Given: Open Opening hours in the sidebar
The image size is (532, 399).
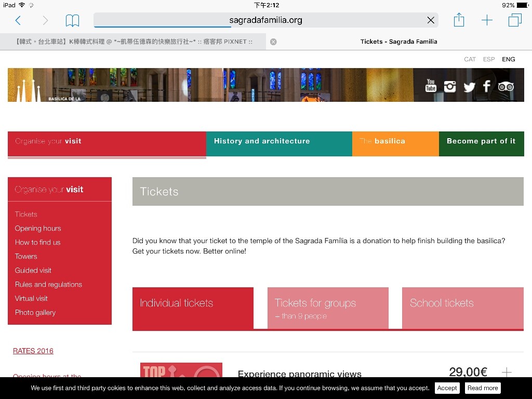Looking at the screenshot, I should [37, 229].
